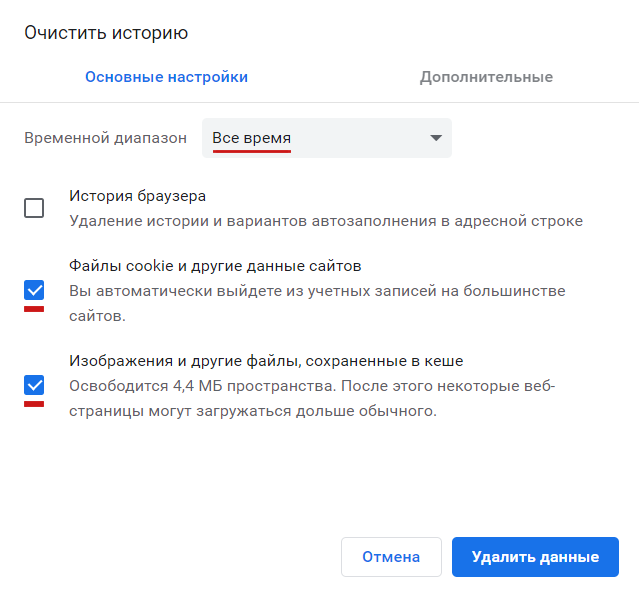The width and height of the screenshot is (639, 596).
Task: Click the Файлы cookie и другие данные сайтов title
Action: [x=214, y=266]
